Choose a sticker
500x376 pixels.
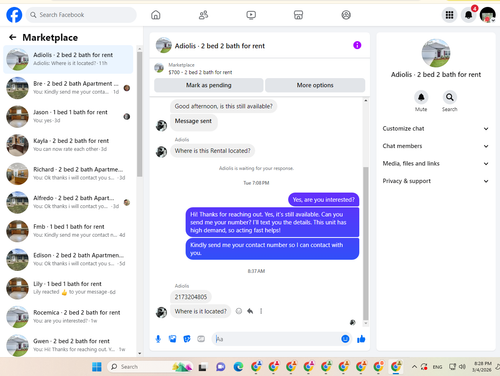(187, 339)
